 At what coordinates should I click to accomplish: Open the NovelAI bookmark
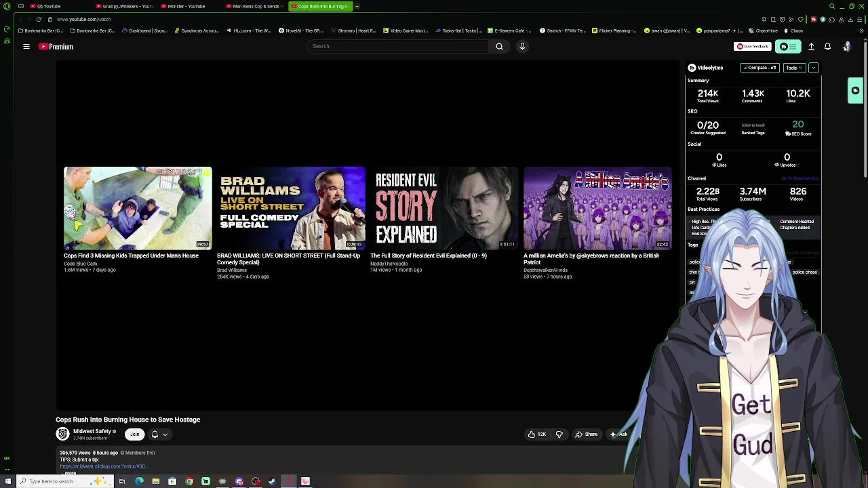pyautogui.click(x=301, y=30)
